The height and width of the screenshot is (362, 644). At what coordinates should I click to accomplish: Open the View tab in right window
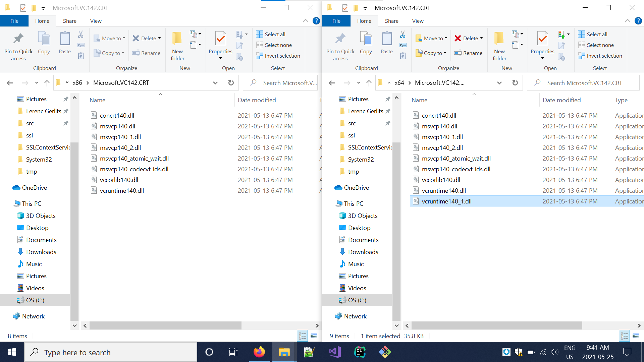(x=418, y=21)
